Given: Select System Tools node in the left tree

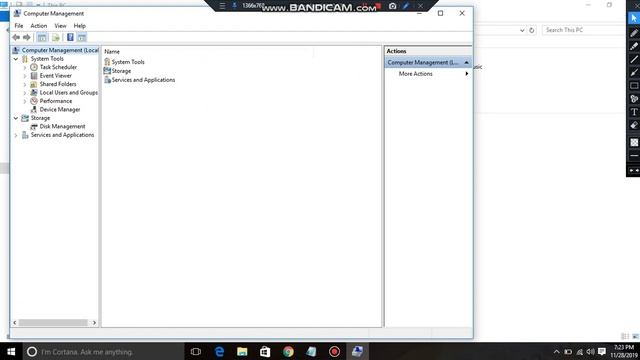Looking at the screenshot, I should (x=47, y=59).
